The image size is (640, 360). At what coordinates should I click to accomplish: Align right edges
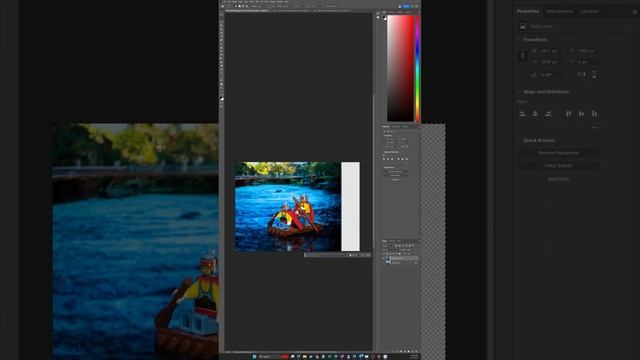click(548, 114)
